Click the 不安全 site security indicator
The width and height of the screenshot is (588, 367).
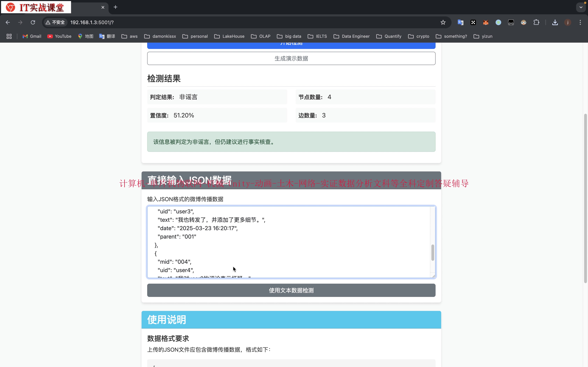coord(55,22)
